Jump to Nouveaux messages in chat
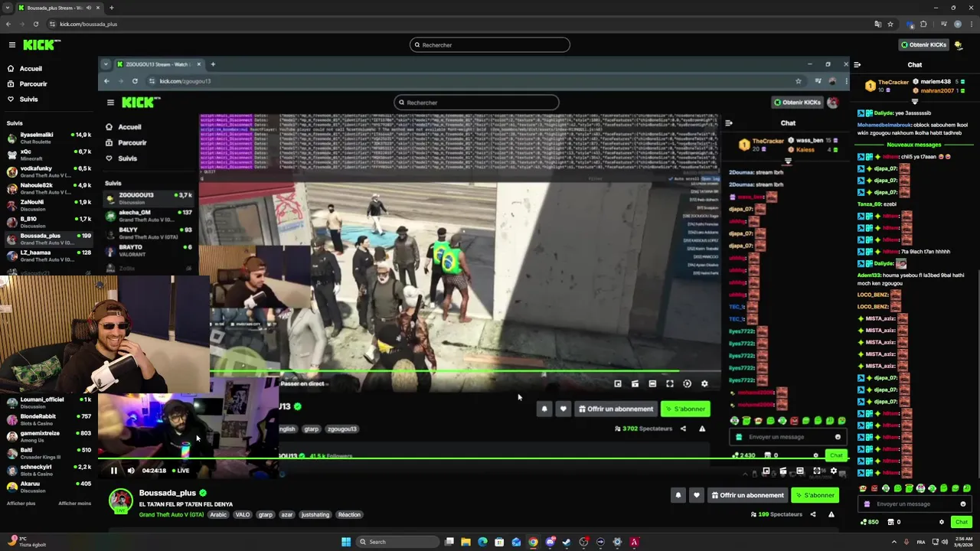980x551 pixels. coord(914,145)
